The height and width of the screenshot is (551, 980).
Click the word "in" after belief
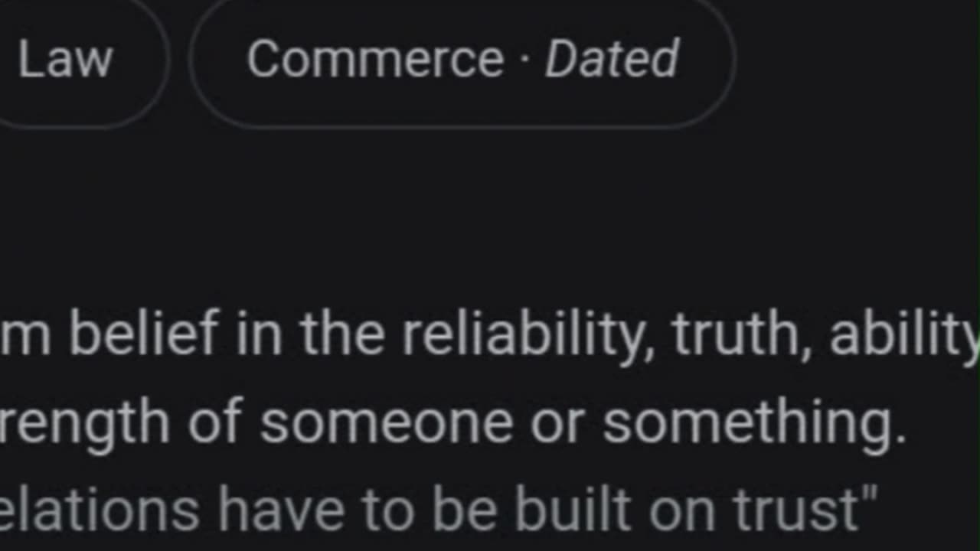pos(260,334)
